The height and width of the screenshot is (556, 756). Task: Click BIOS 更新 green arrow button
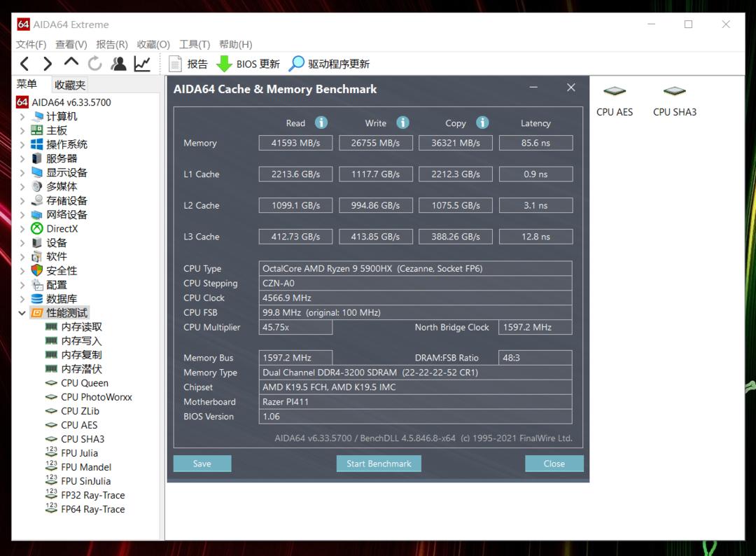click(248, 64)
